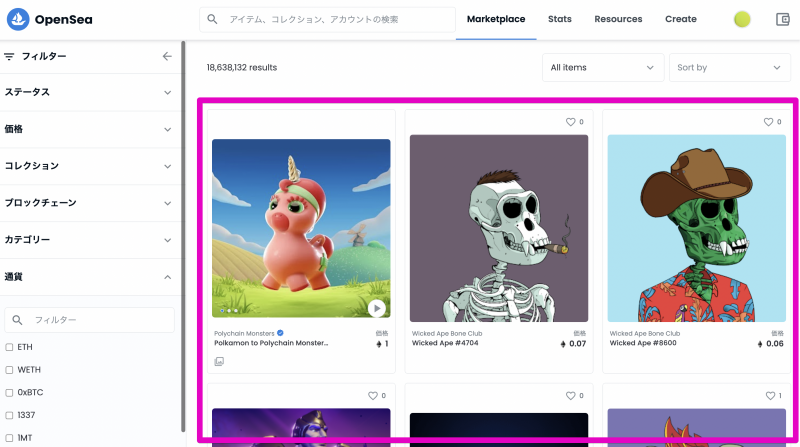The height and width of the screenshot is (447, 800).
Task: Open Wicked Ape Bone Club link on #4704
Action: (447, 333)
